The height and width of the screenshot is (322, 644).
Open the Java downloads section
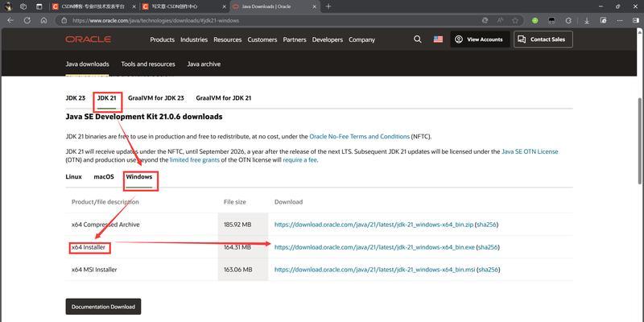pyautogui.click(x=88, y=64)
